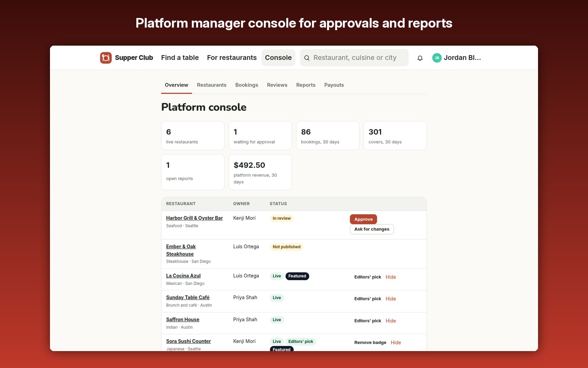
Task: Mark La Cocina Azul as Editors' pick
Action: click(367, 277)
